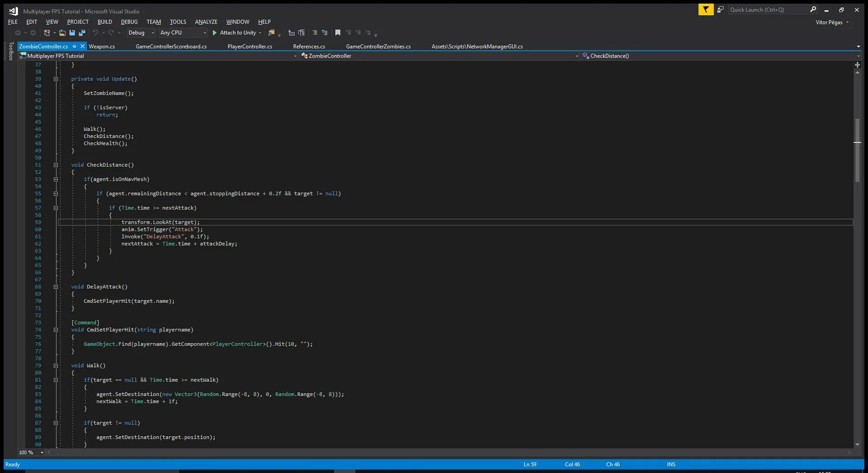
Task: Click the Save All icon
Action: 82,33
